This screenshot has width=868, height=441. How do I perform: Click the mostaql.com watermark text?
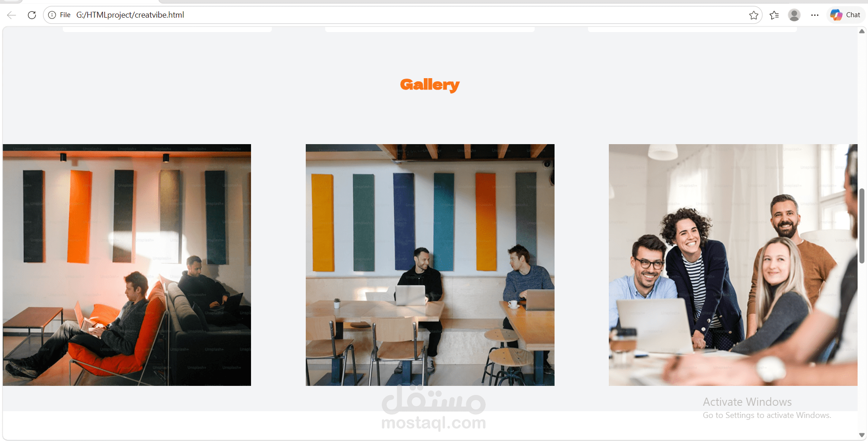coord(434,423)
